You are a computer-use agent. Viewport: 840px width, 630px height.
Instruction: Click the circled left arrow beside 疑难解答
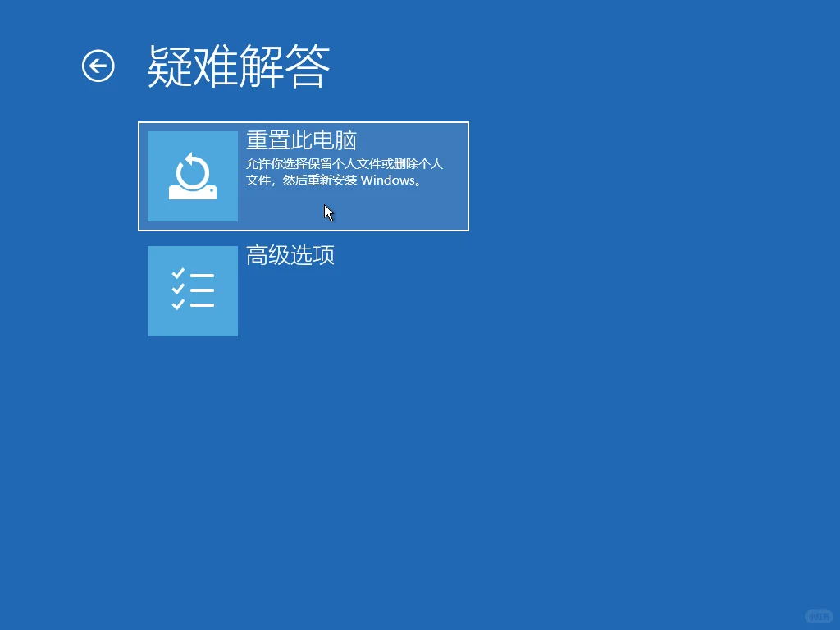(x=98, y=67)
